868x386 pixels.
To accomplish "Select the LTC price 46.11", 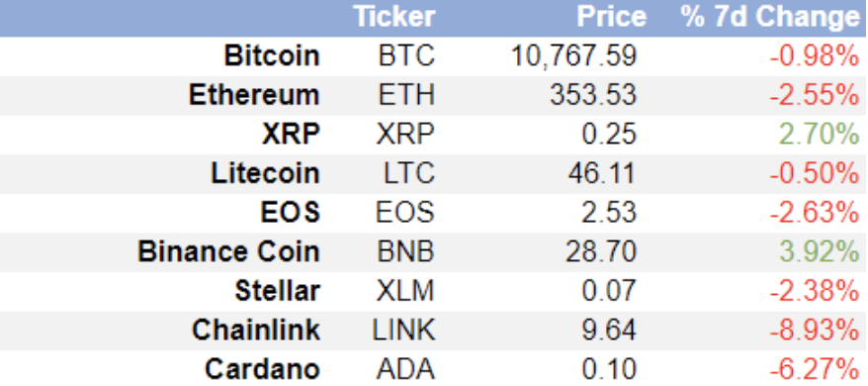I will 602,173.
